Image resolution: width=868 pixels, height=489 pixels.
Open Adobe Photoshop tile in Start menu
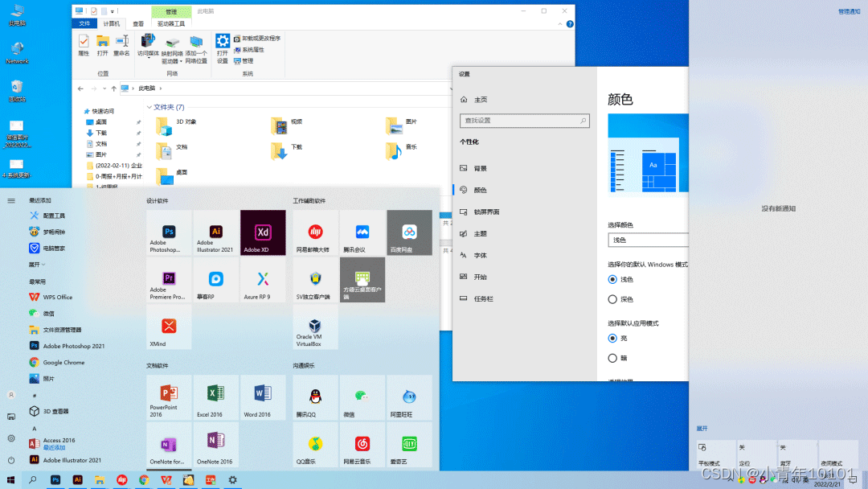[169, 232]
